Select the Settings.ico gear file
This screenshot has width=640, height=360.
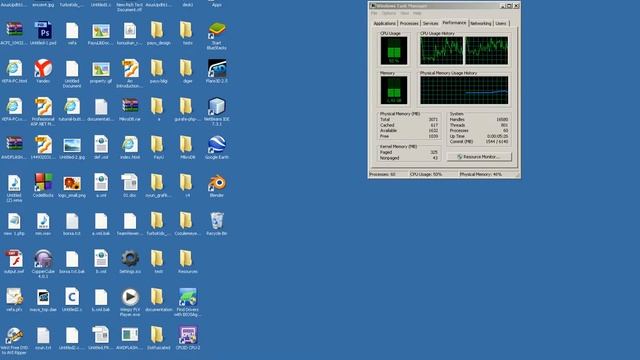[130, 261]
